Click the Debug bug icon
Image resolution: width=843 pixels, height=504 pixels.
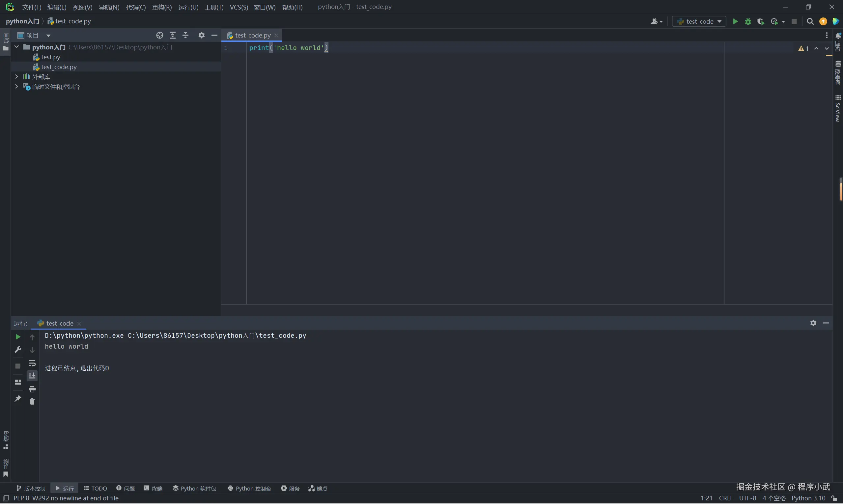748,21
